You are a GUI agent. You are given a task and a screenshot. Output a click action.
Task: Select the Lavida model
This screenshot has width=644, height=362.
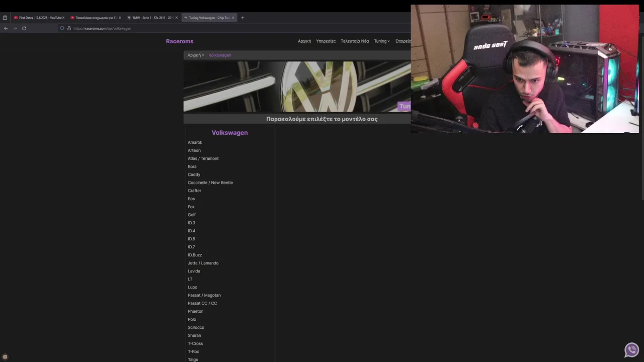(194, 271)
